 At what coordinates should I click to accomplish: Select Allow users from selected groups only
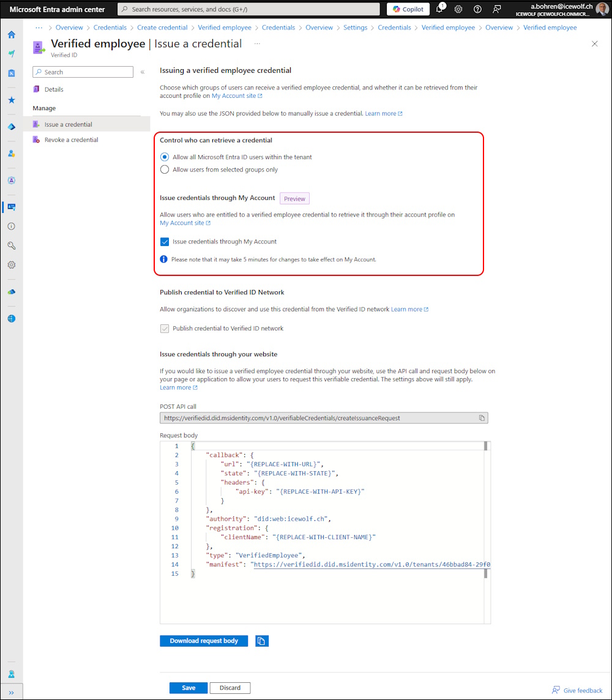click(x=165, y=169)
